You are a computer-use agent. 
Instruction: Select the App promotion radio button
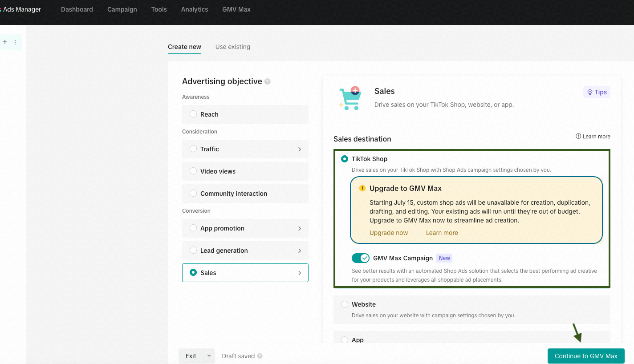(193, 228)
